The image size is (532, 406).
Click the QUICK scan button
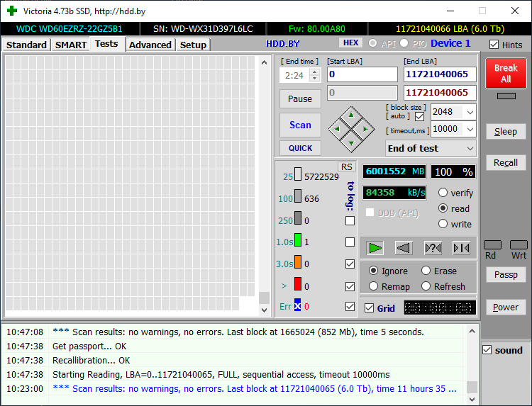click(x=300, y=148)
